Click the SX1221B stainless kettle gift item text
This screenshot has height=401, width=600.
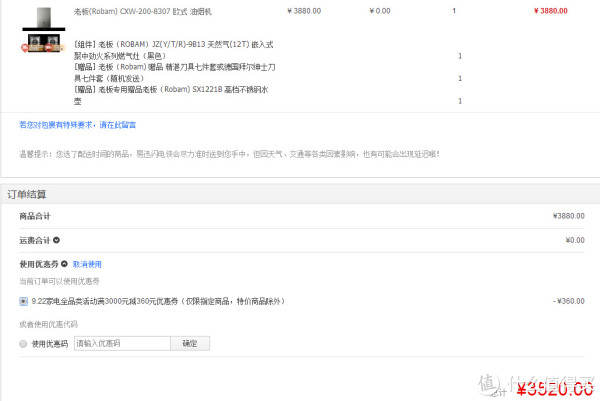[171, 95]
